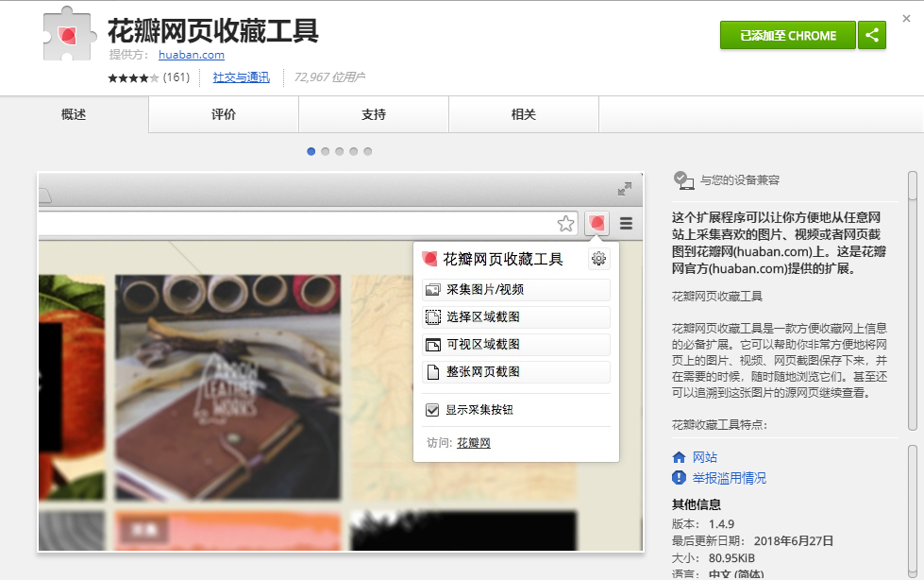Click the 举报滥用情况 link
The image size is (924, 580).
[x=730, y=478]
